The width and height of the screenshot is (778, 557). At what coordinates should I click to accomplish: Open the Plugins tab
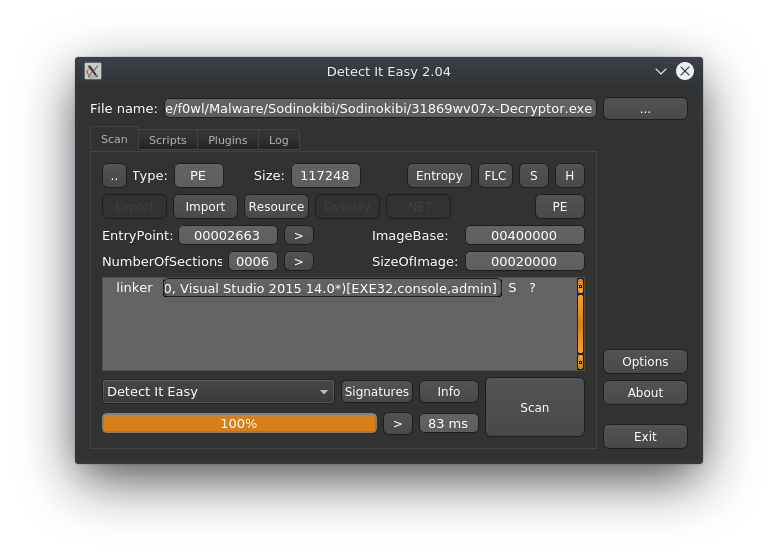click(228, 140)
